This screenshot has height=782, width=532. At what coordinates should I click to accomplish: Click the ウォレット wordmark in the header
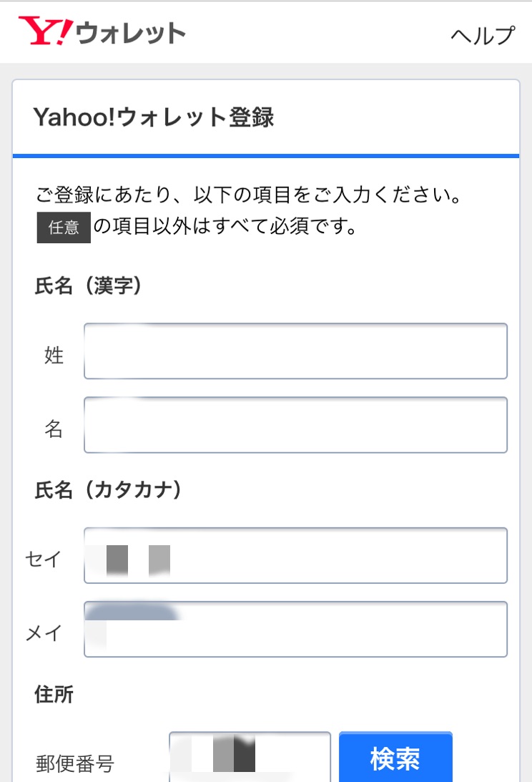[x=131, y=33]
